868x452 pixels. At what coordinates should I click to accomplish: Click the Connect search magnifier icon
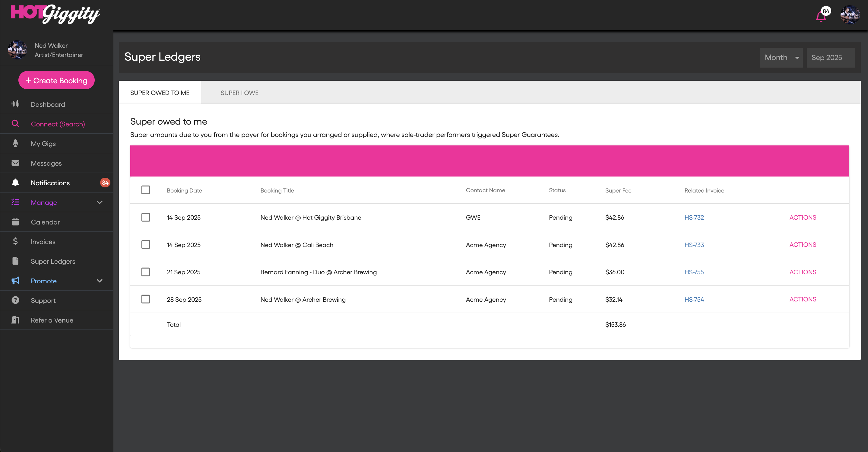tap(15, 124)
